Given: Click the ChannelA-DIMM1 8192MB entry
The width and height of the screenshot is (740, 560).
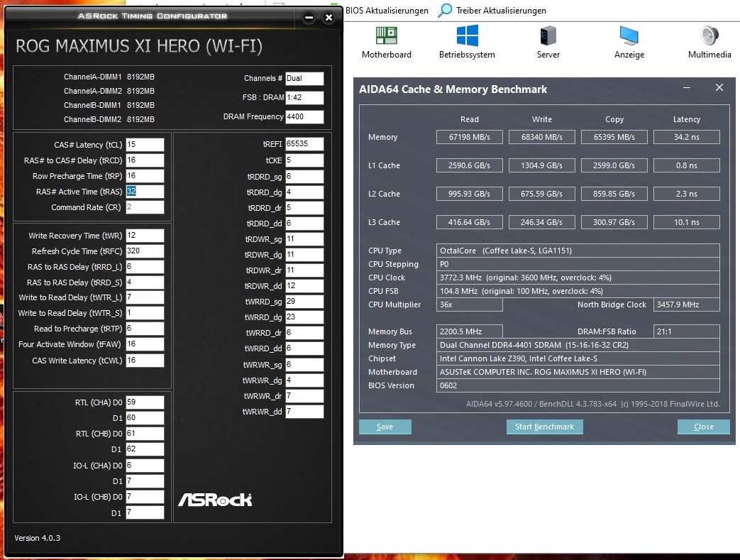Looking at the screenshot, I should pos(109,77).
